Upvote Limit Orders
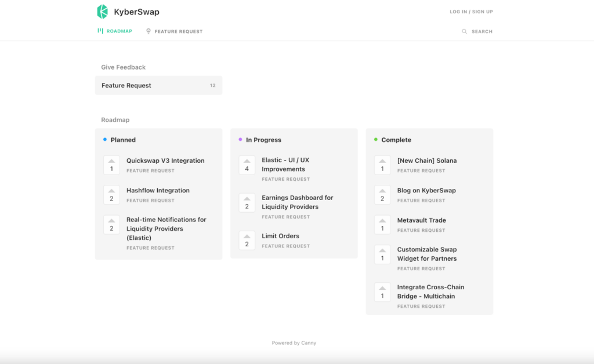The height and width of the screenshot is (364, 594). click(x=247, y=241)
